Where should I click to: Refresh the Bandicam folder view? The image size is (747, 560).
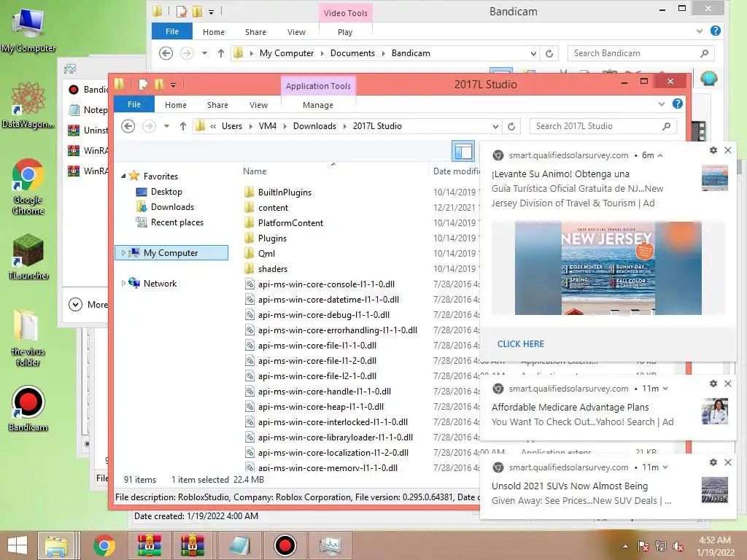coord(549,53)
